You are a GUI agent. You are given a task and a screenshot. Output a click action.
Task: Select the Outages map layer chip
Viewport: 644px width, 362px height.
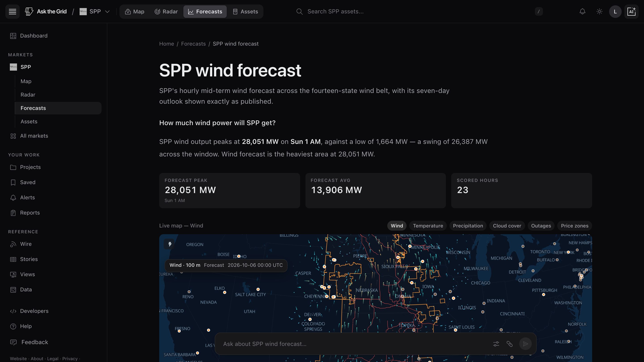click(x=541, y=226)
